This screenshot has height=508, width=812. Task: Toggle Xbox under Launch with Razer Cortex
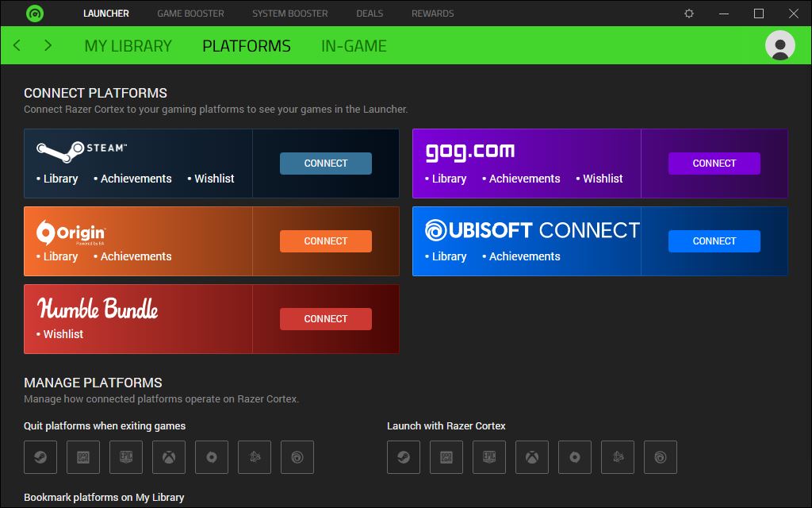(x=532, y=457)
